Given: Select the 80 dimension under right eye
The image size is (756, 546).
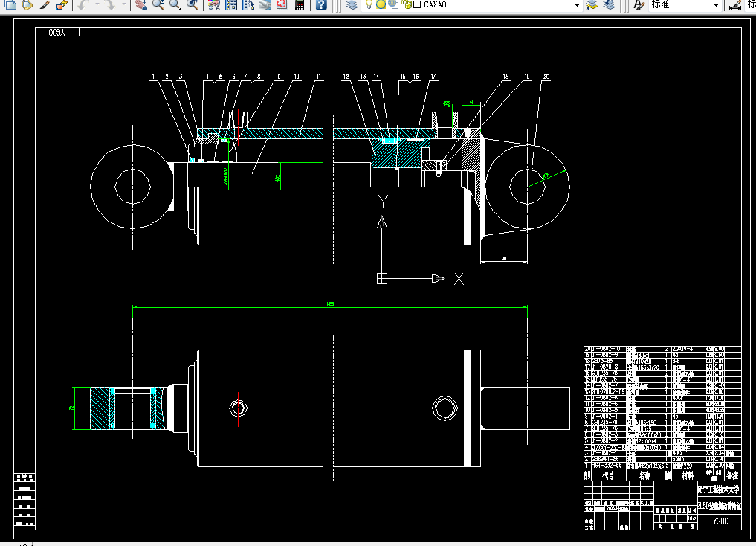Looking at the screenshot, I should 504,259.
